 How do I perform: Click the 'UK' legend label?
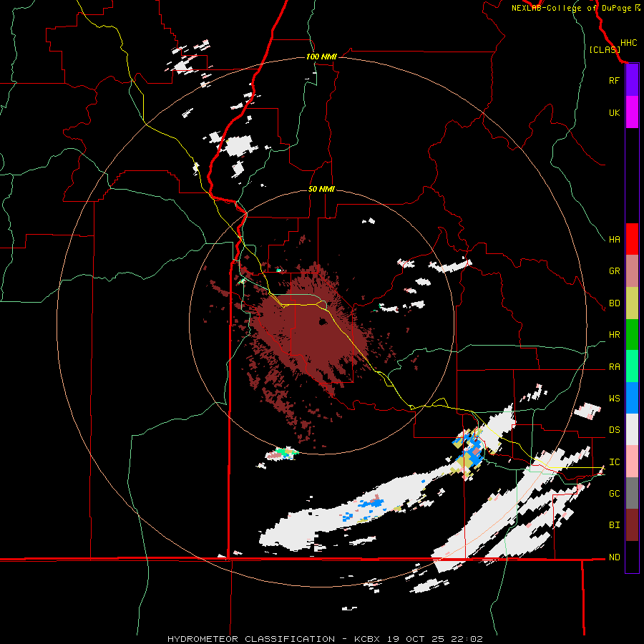[615, 112]
